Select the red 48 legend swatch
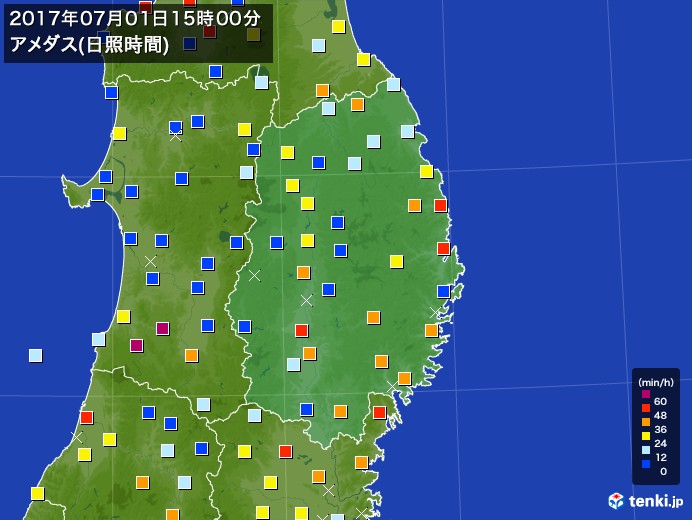Screen dimensions: 692x520 pyautogui.click(x=646, y=408)
